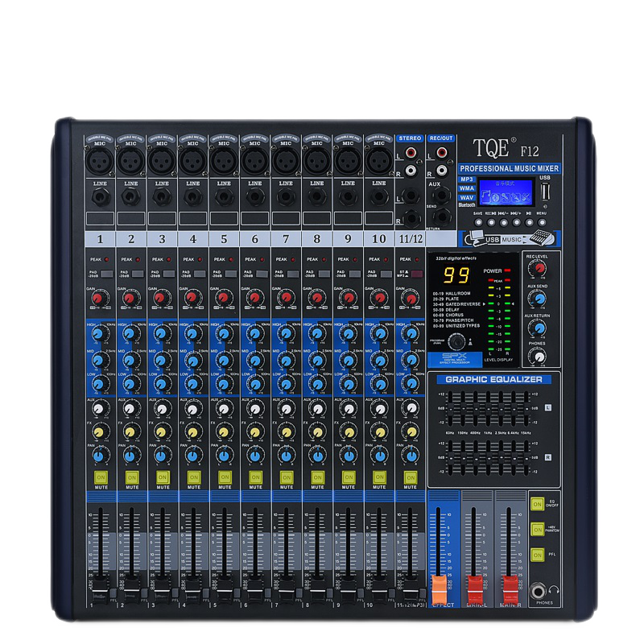Viewport: 644px width, 644px height.
Task: Select the music note icon on LCD
Action: 486,197
